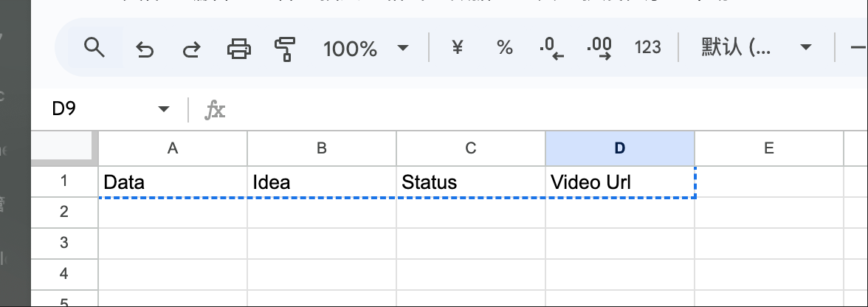868x307 pixels.
Task: Format as percent
Action: click(504, 48)
